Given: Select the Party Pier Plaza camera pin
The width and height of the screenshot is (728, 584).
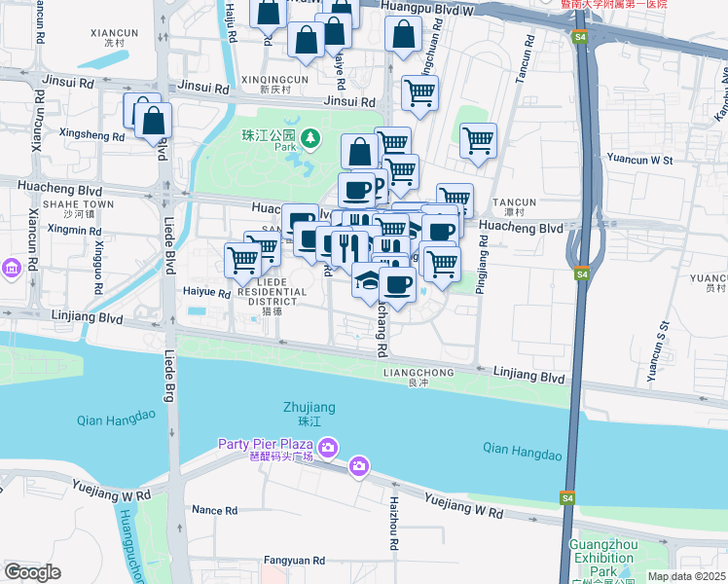Looking at the screenshot, I should [328, 449].
